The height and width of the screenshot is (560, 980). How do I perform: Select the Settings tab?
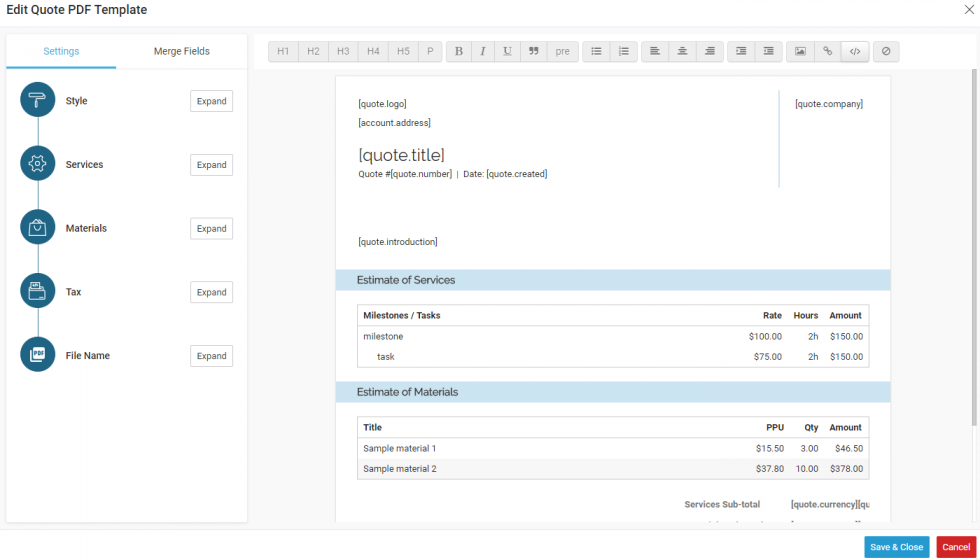[x=61, y=51]
